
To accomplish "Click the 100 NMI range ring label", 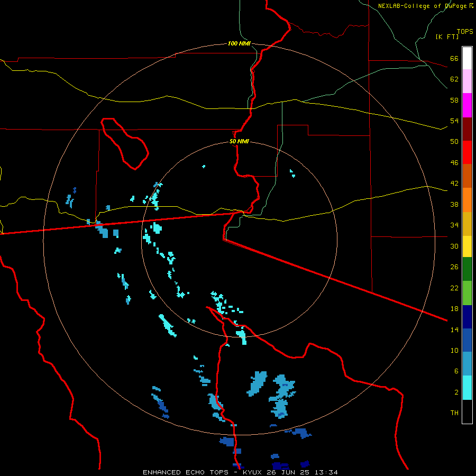I will pos(239,43).
